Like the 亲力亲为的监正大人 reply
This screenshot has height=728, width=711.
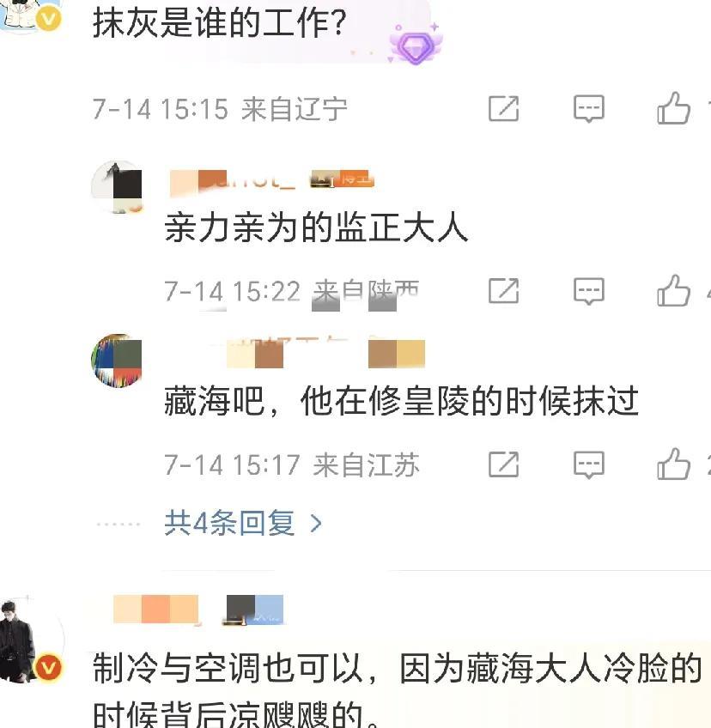pyautogui.click(x=673, y=290)
